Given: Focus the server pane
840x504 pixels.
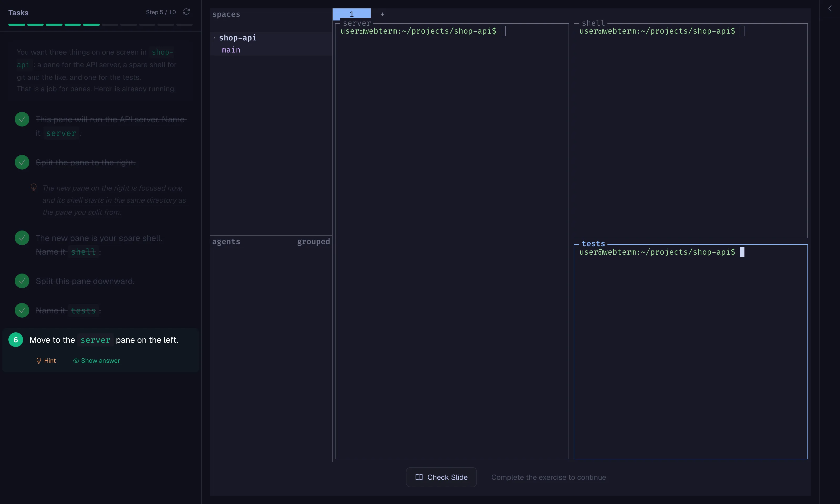Looking at the screenshot, I should (x=451, y=241).
